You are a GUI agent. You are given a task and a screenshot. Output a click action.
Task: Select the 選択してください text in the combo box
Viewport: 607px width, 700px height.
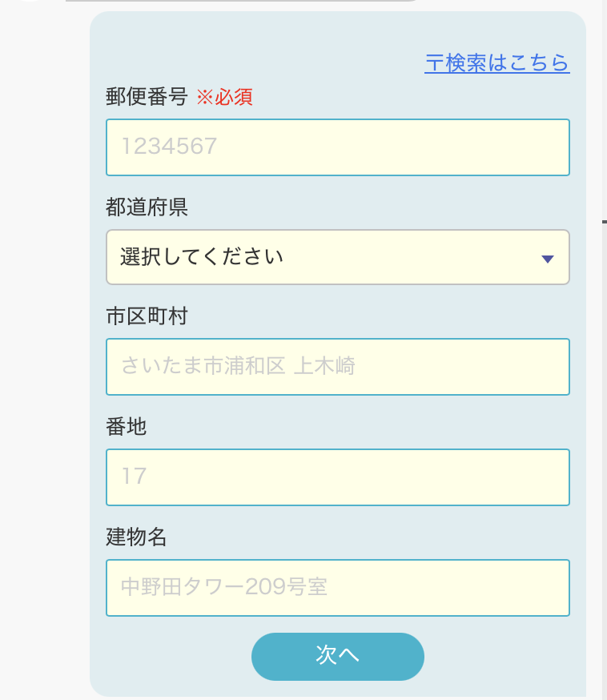[202, 257]
